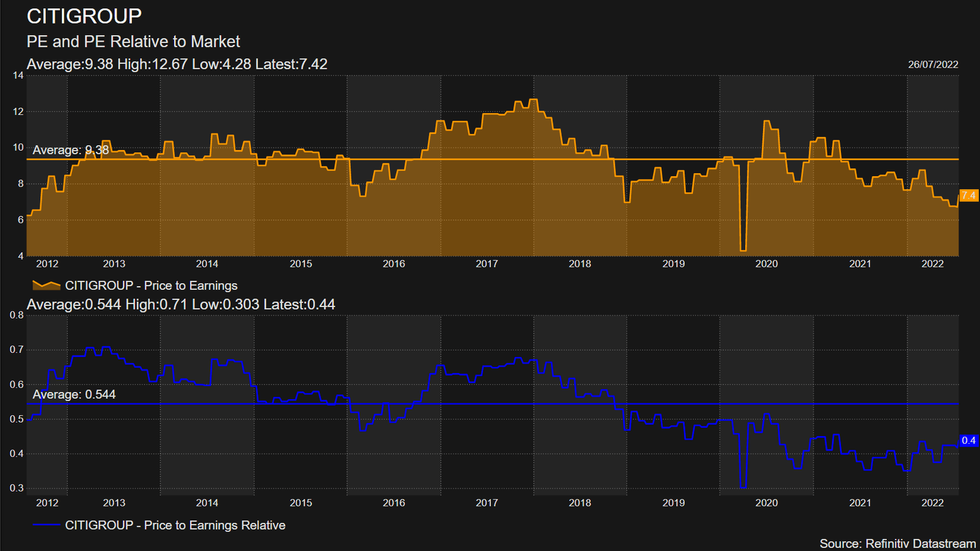Toggle the Price to Earnings Relative series
Screen dimensions: 980x551
[175, 525]
